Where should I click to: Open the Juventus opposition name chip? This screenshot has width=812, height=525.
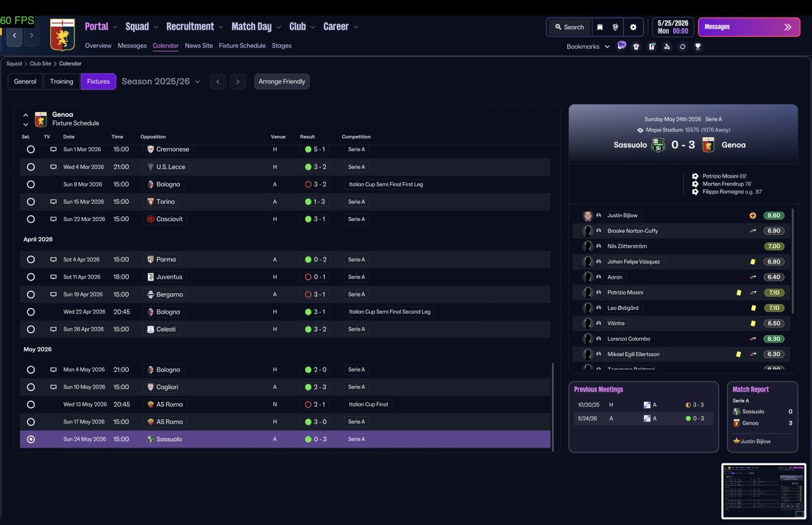[x=164, y=277]
